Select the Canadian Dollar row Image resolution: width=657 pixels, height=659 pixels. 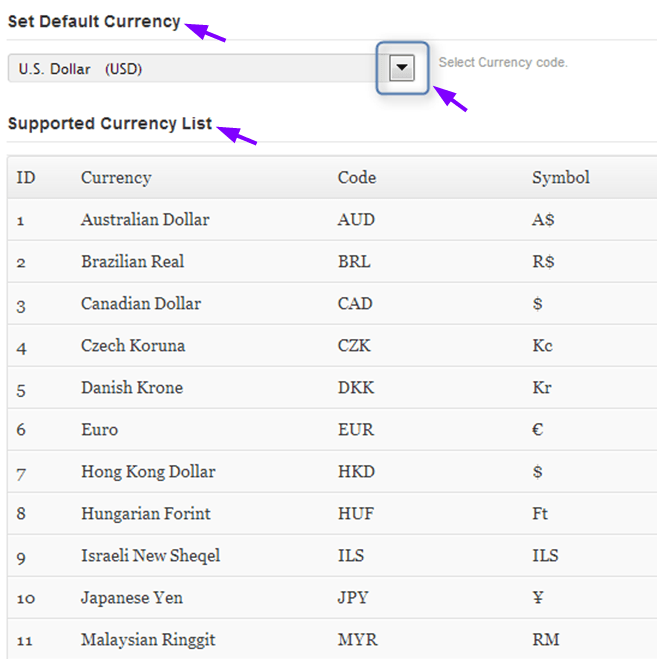pos(141,304)
